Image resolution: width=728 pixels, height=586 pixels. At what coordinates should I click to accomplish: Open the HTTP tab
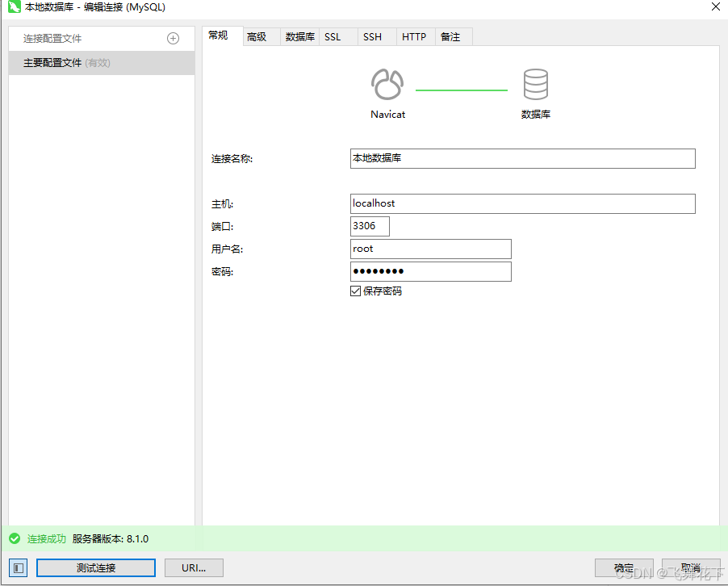(x=414, y=36)
